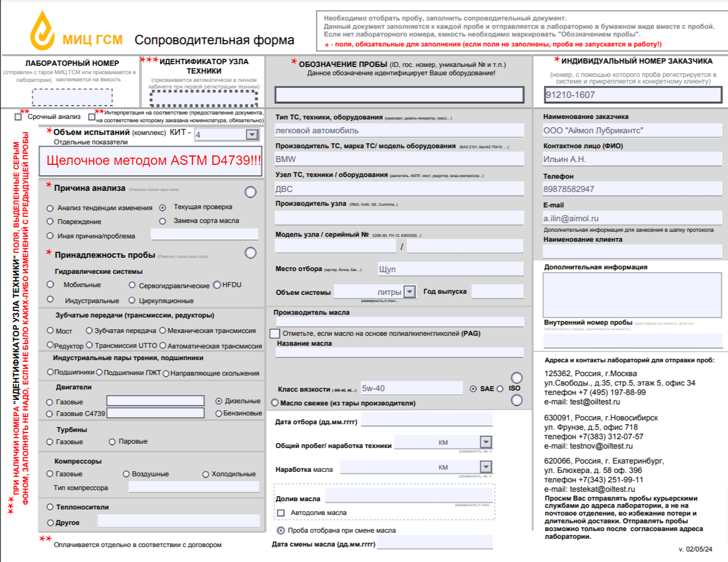
Task: Select Зубчатая передача radio
Action: click(89, 330)
